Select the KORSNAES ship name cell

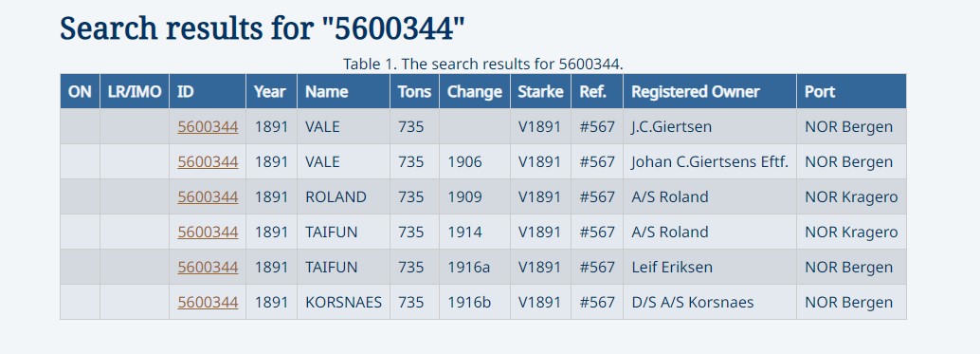point(343,302)
